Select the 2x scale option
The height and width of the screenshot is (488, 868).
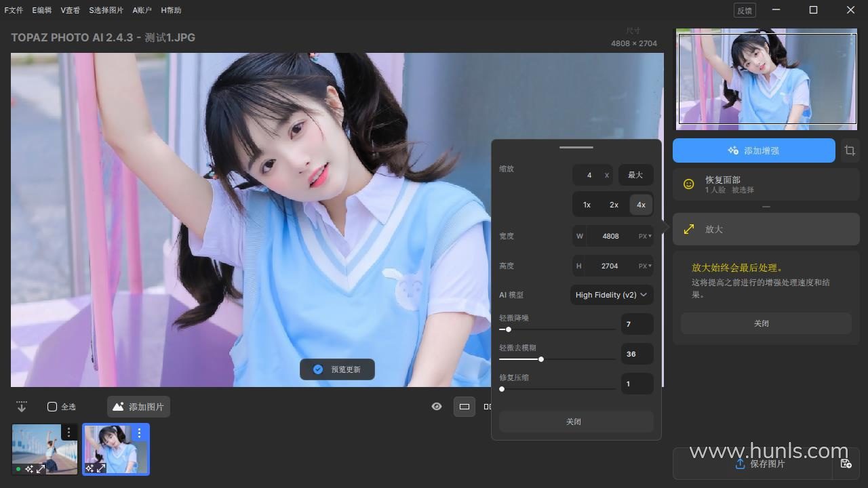click(x=614, y=205)
